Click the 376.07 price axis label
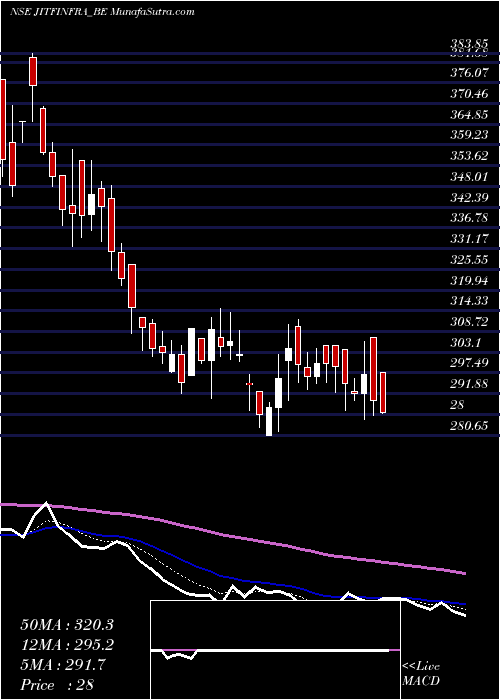500x700 pixels. 469,73
